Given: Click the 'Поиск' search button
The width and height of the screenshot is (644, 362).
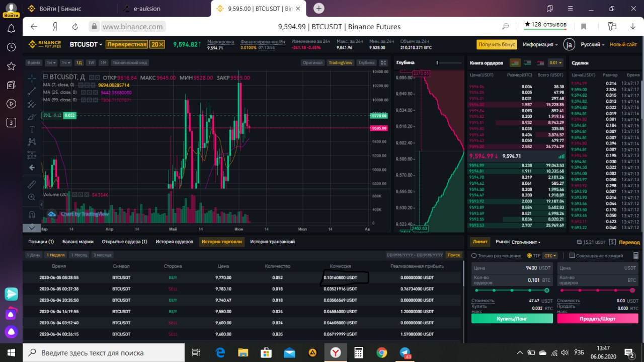Looking at the screenshot, I should click(453, 255).
